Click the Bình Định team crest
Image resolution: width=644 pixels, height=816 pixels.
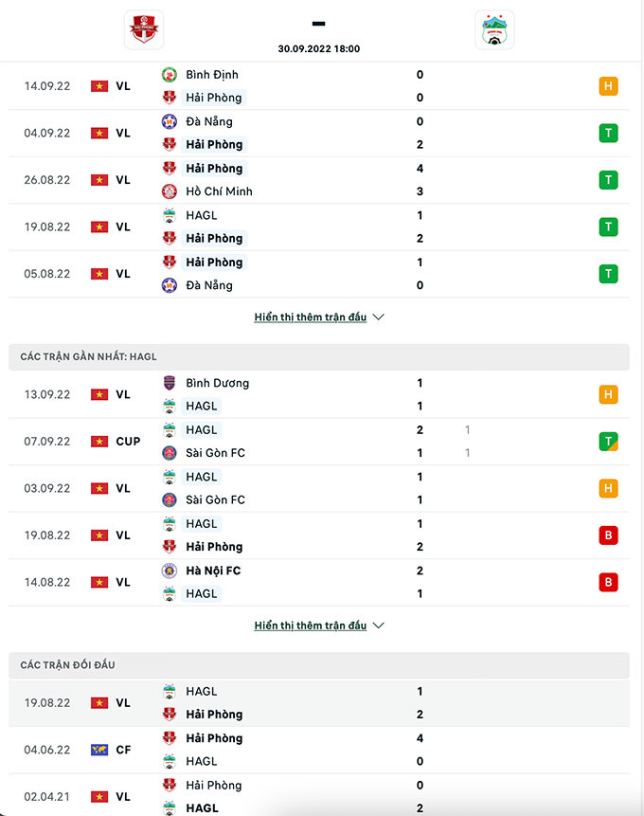click(x=170, y=75)
